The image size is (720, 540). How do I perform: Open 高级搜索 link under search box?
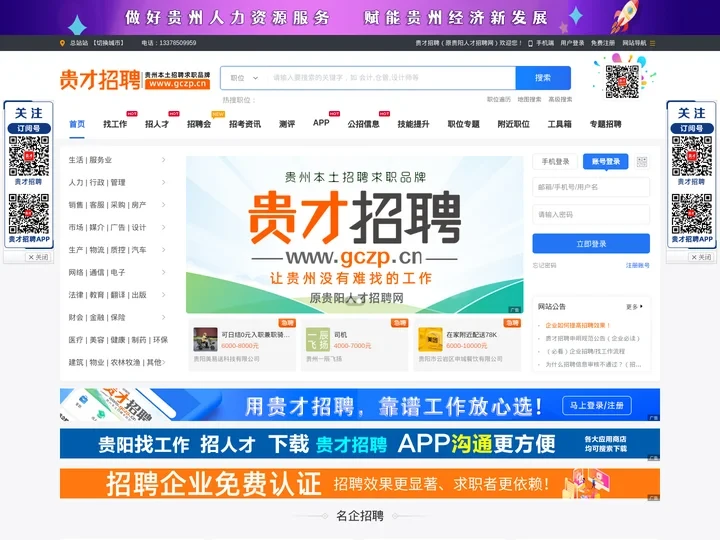(x=560, y=99)
